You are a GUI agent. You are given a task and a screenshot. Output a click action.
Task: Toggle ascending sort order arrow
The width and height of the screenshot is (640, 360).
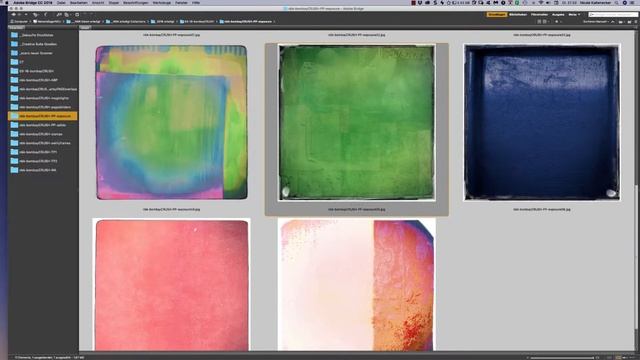pyautogui.click(x=613, y=22)
